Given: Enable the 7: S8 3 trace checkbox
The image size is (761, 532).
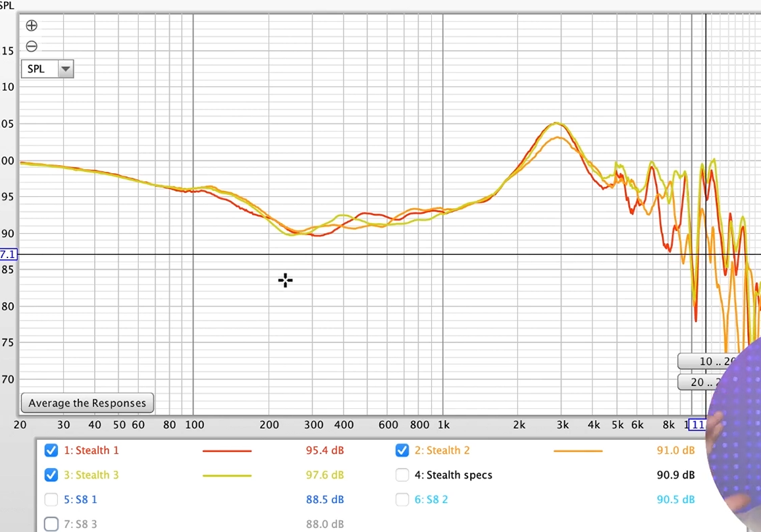Looking at the screenshot, I should click(51, 524).
